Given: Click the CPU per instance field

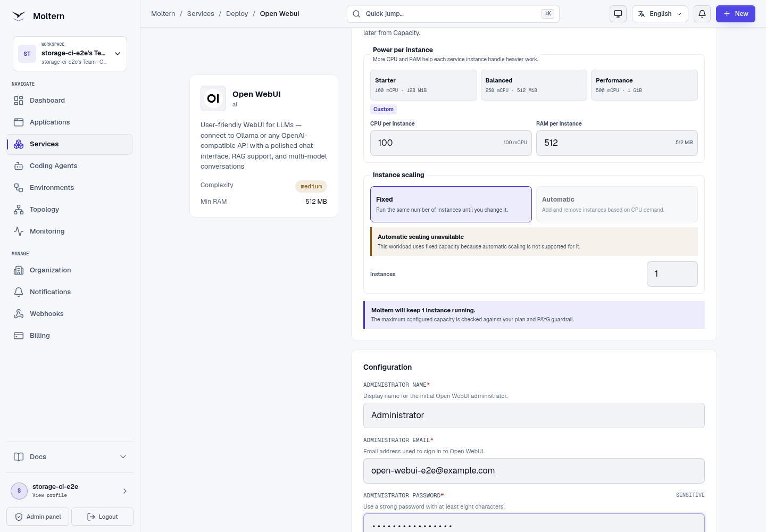Looking at the screenshot, I should tap(451, 143).
